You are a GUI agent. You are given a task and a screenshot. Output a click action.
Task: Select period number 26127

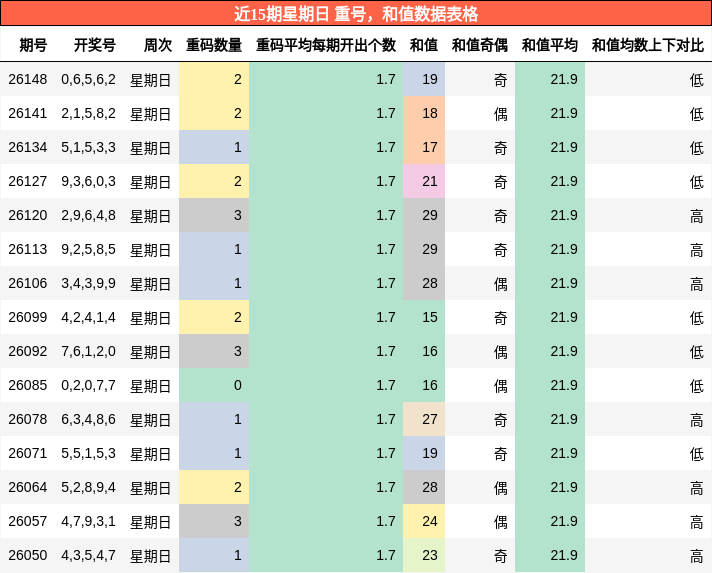(x=28, y=182)
